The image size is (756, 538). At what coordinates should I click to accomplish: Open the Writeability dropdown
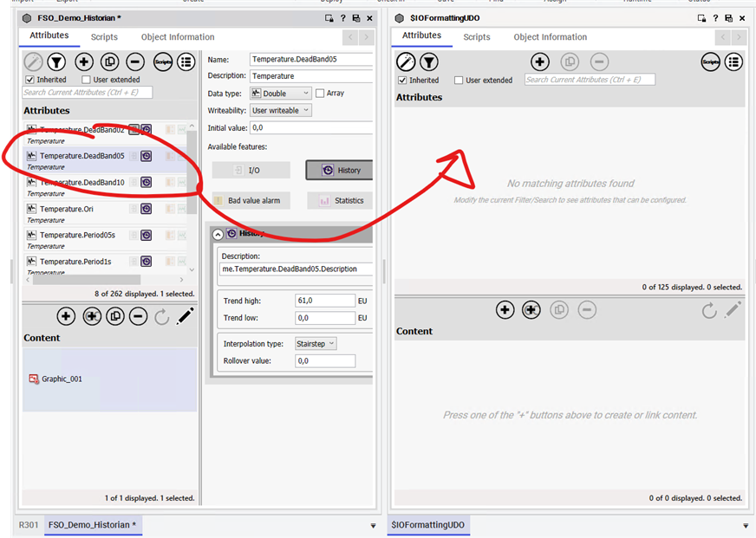[280, 111]
